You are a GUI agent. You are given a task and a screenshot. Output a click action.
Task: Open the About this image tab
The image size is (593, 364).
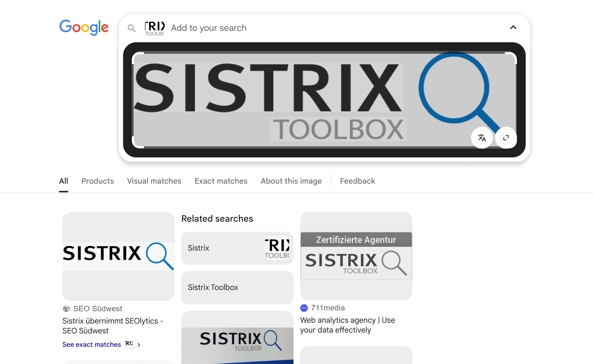point(291,181)
